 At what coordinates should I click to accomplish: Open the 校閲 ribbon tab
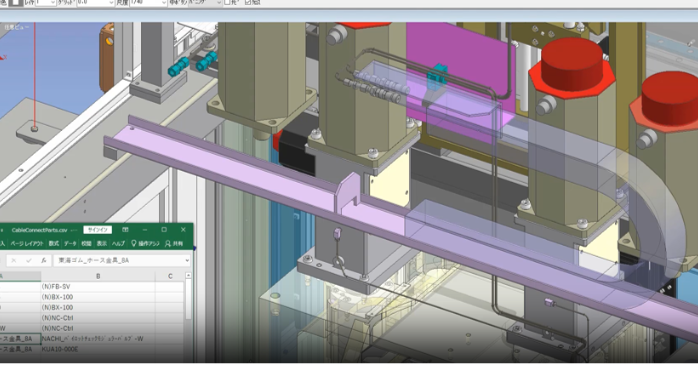tap(86, 243)
